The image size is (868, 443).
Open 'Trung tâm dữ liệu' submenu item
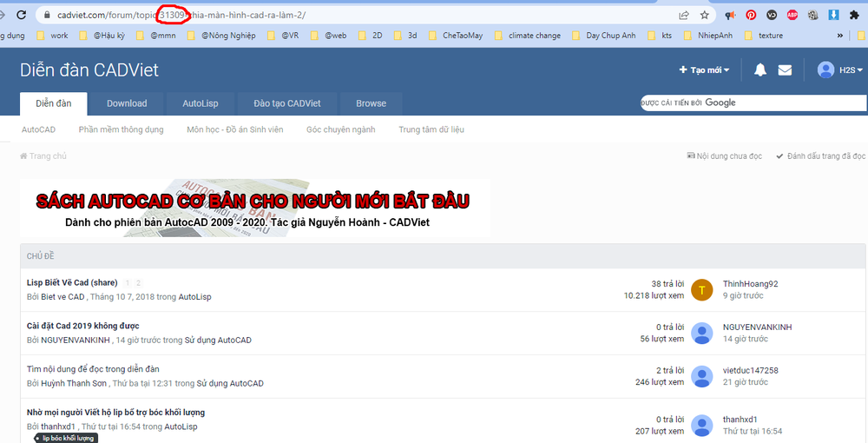tap(431, 129)
